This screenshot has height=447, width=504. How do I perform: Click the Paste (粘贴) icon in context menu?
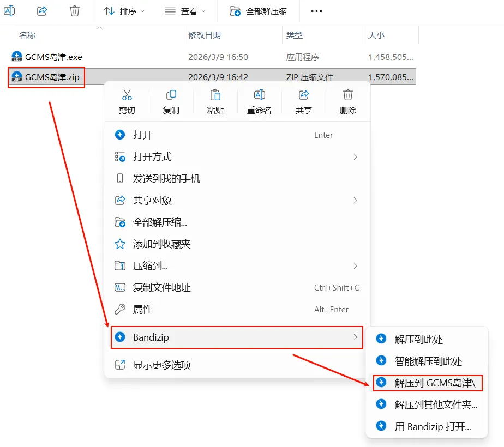click(215, 95)
